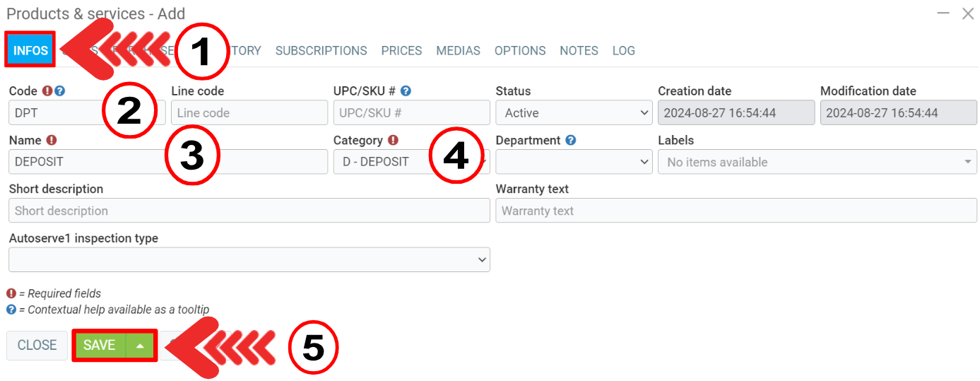Click the required icon beside Category label
The image size is (980, 381).
tap(393, 141)
